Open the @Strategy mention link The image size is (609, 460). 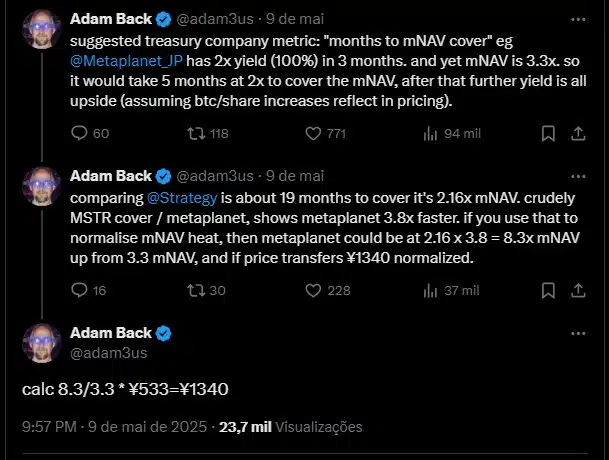pyautogui.click(x=182, y=198)
